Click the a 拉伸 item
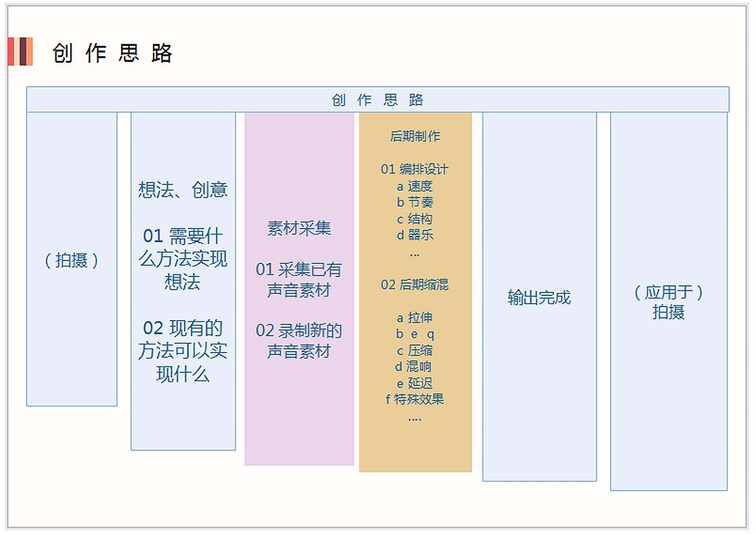The height and width of the screenshot is (534, 756). [x=415, y=318]
